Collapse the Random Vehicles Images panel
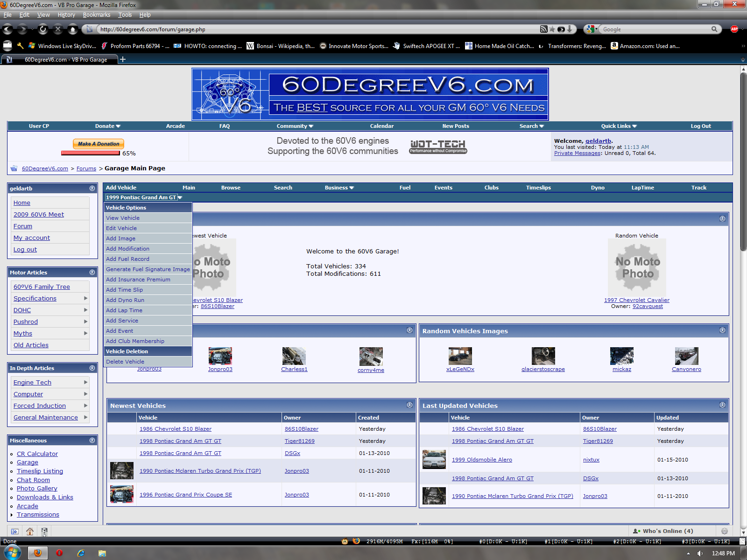Viewport: 747px width, 560px height. (x=722, y=330)
